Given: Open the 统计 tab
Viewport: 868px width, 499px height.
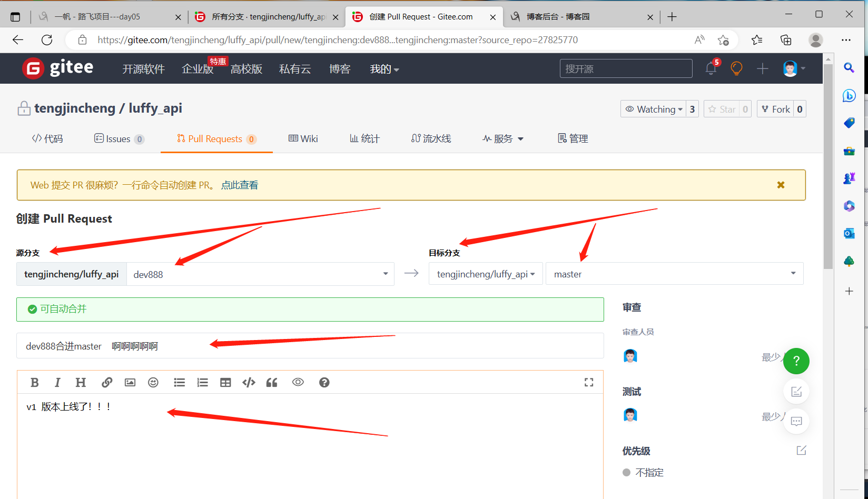Looking at the screenshot, I should click(x=364, y=138).
